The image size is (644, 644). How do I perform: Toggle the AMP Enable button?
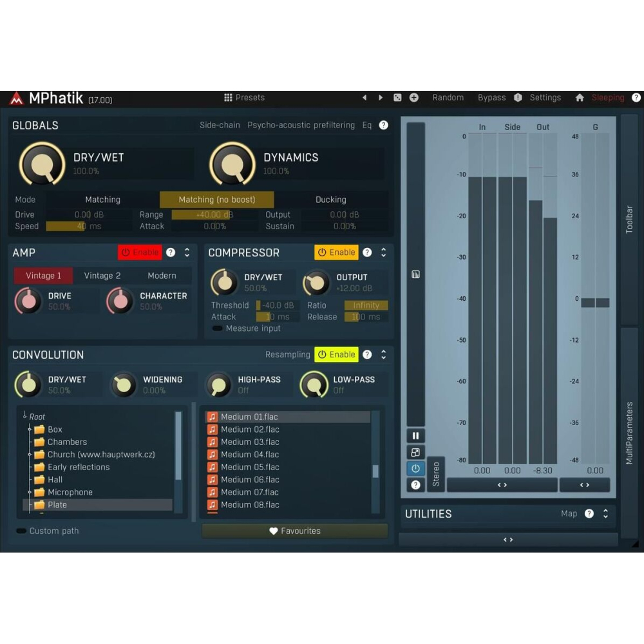pyautogui.click(x=140, y=252)
